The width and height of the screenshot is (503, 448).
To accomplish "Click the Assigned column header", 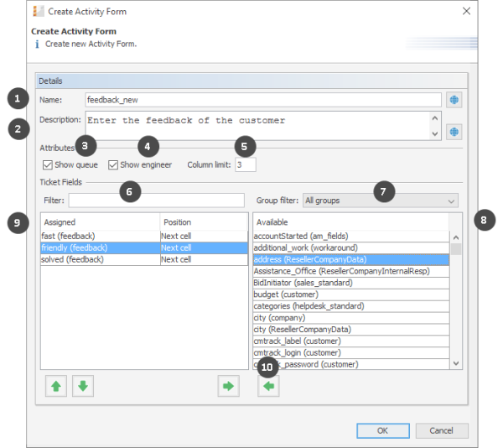I will (x=99, y=222).
